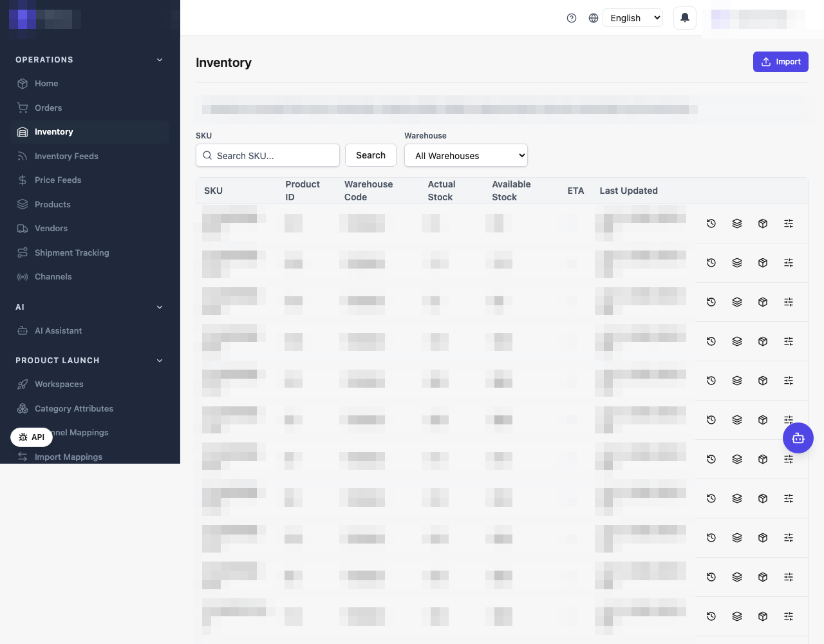
Task: Click the Product ID column header
Action: tap(303, 191)
